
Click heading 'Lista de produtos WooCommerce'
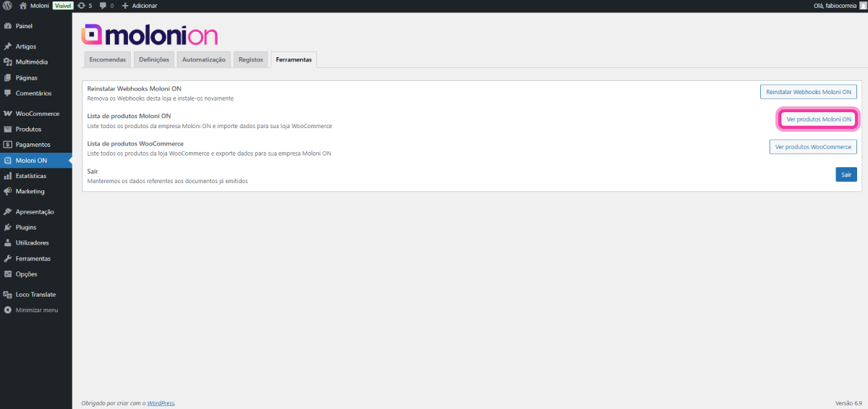click(x=135, y=143)
